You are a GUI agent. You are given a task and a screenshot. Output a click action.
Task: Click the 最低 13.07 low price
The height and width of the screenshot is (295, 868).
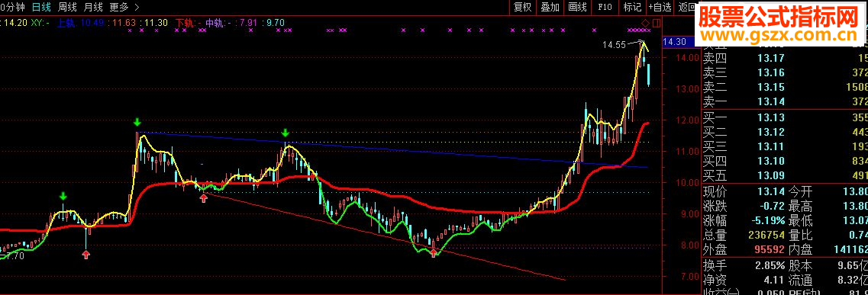[855, 221]
